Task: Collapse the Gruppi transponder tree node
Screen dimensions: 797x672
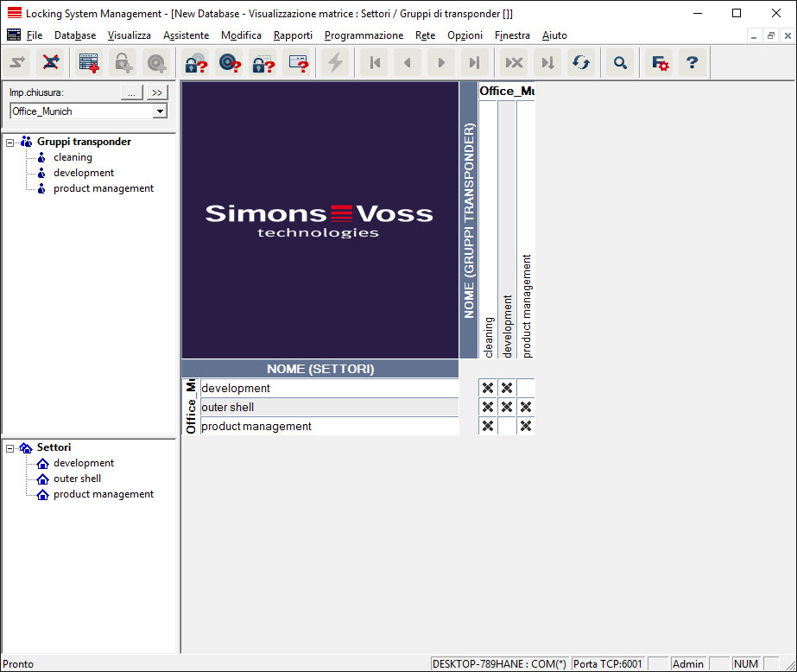Action: point(10,142)
